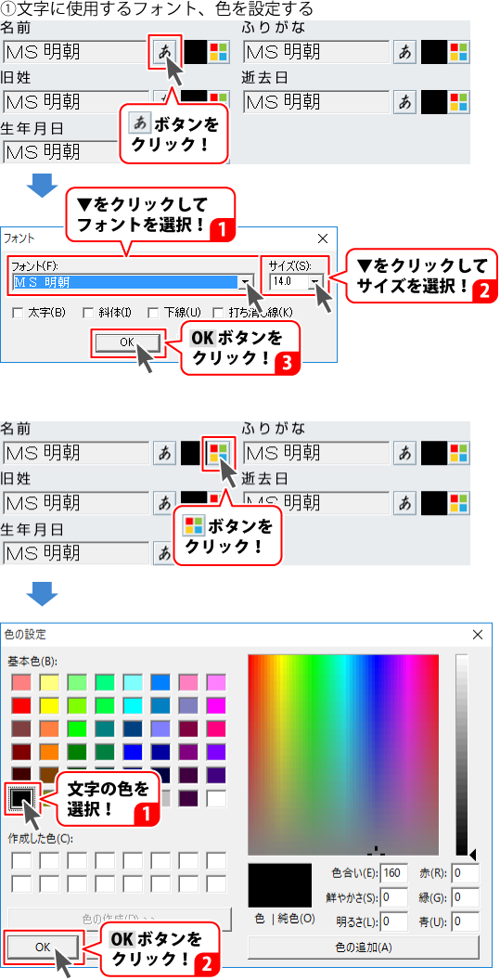Open color picker icon for 名前 in top panel
Screen dimensions: 500x980
coord(218,51)
